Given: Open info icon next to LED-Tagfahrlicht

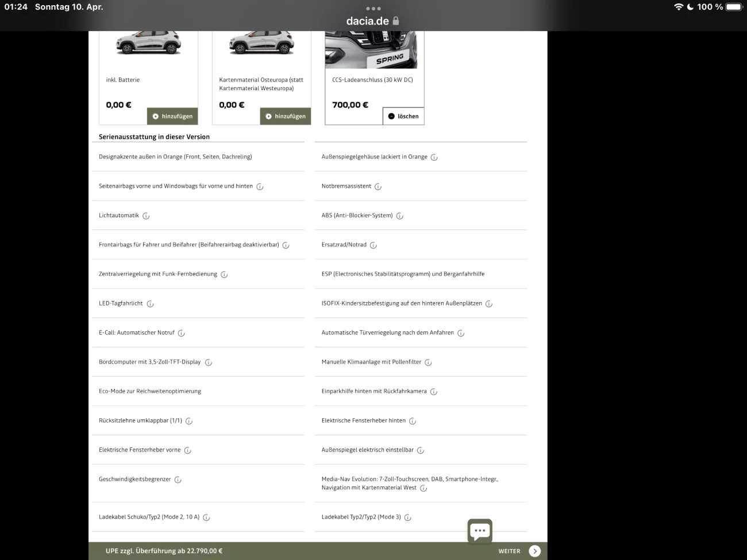Looking at the screenshot, I should tap(150, 304).
